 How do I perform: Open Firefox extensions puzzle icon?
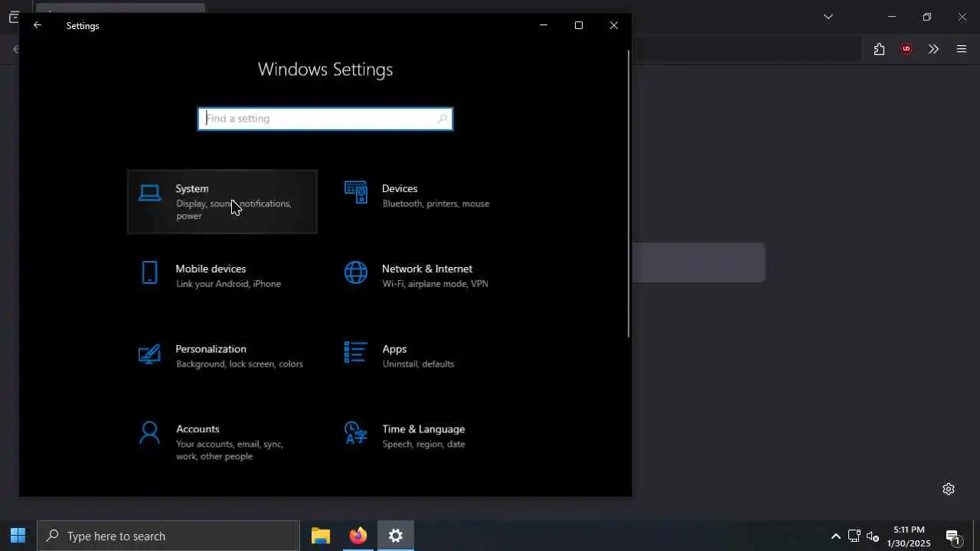(x=879, y=49)
